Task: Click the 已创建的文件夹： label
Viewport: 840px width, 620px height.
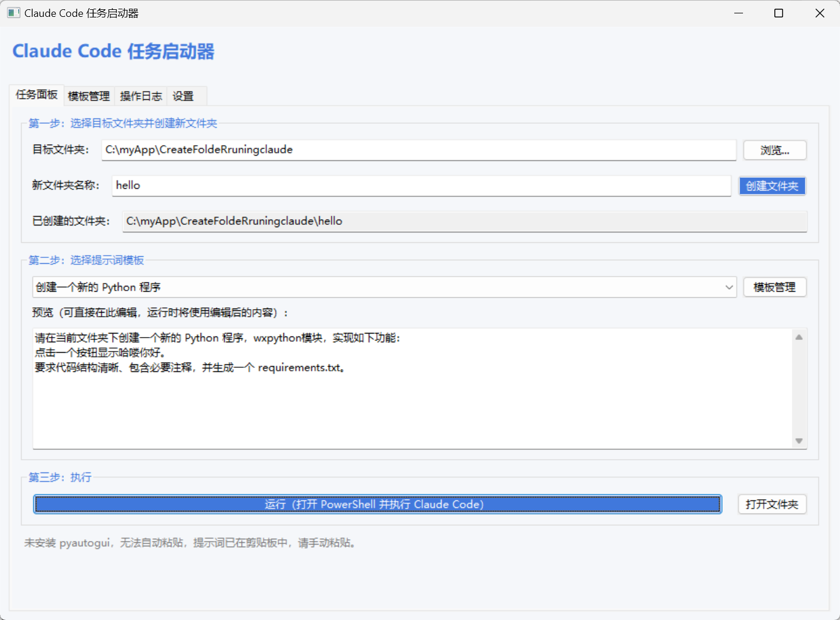Action: [71, 221]
